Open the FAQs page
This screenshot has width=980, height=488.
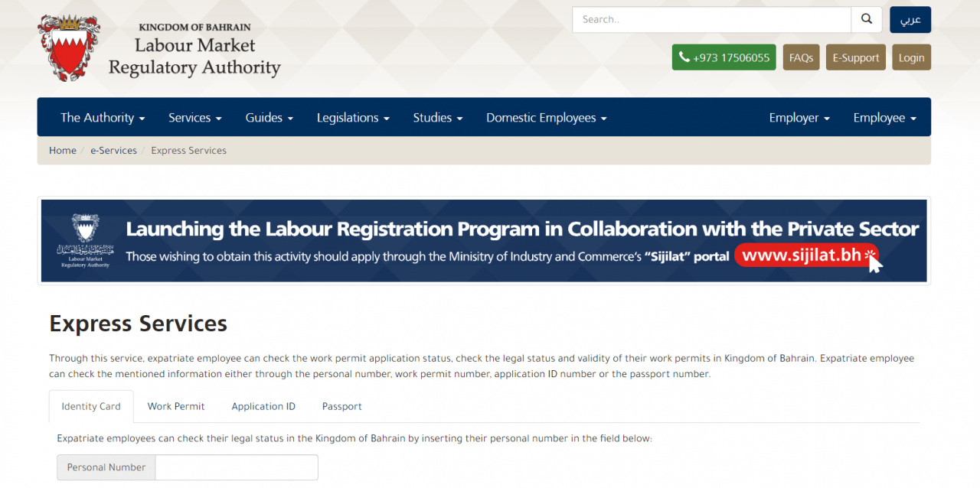click(x=801, y=57)
